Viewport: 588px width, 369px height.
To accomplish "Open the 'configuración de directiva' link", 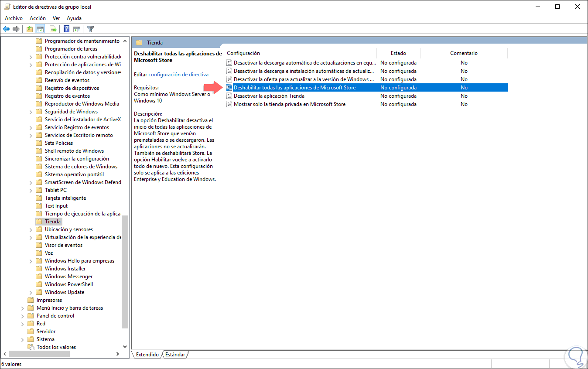I will pyautogui.click(x=178, y=75).
